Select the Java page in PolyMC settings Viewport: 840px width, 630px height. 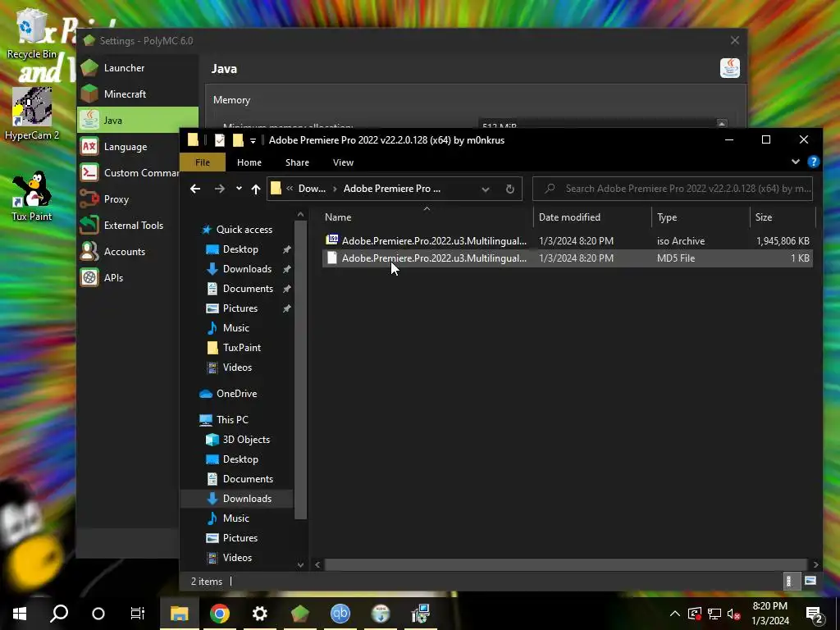point(137,120)
